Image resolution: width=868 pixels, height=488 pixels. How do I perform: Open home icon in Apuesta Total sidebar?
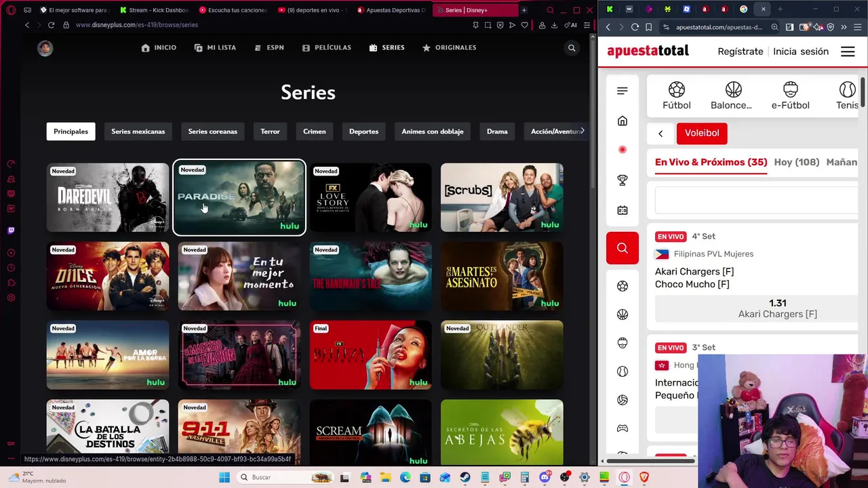[623, 121]
